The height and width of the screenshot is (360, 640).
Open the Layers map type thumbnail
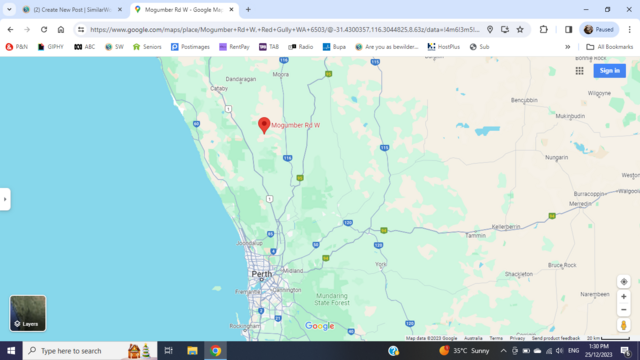[28, 313]
